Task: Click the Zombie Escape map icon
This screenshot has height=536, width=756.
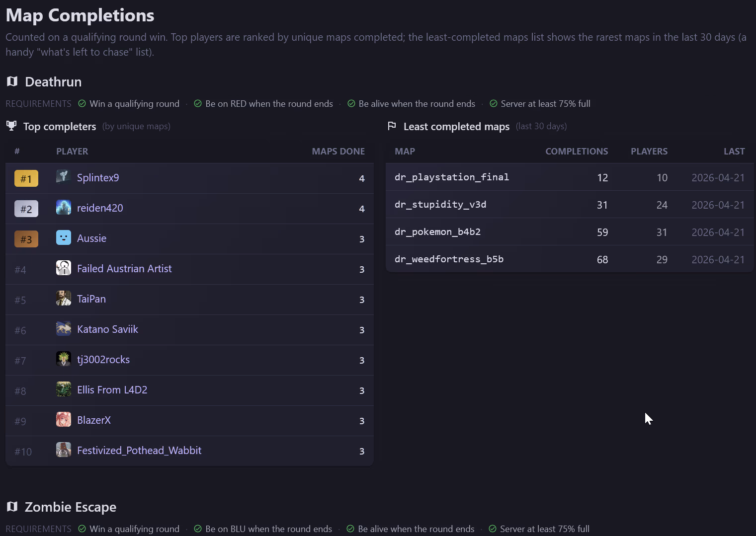Action: [x=12, y=507]
